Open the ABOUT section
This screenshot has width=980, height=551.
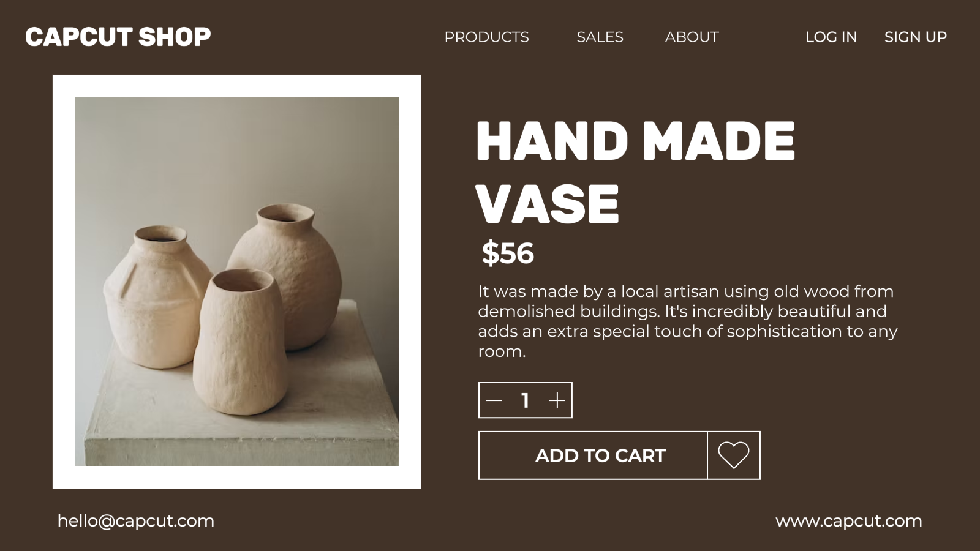692,37
